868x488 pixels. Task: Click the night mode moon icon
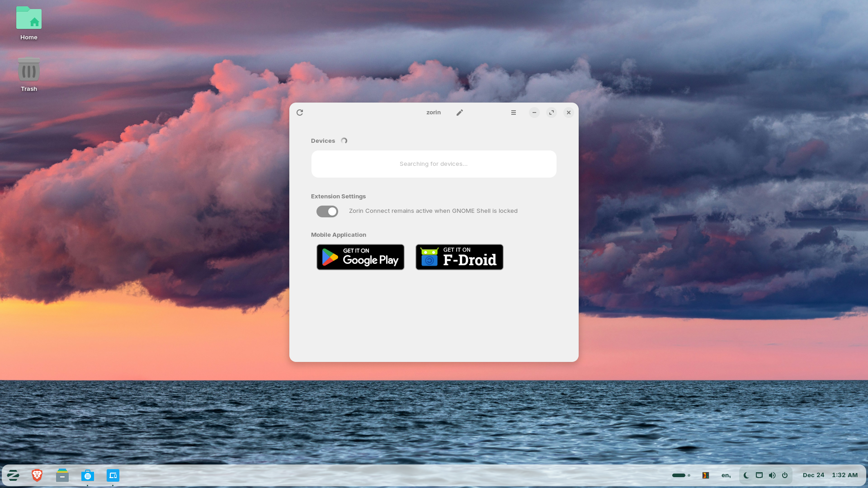(x=746, y=475)
